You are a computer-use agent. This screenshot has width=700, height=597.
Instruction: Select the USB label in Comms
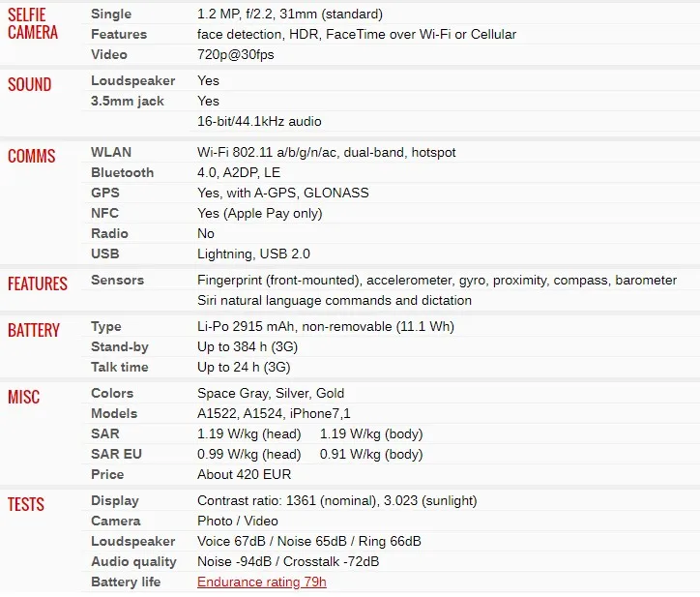coord(104,254)
